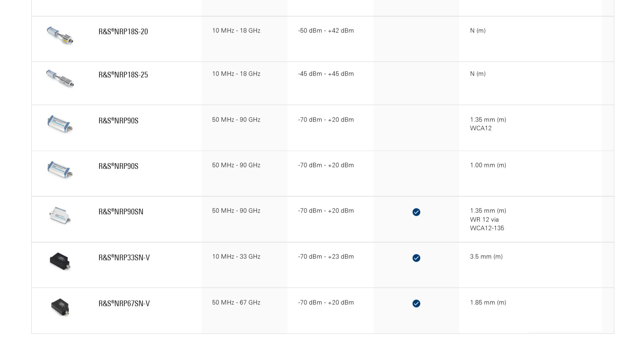
Task: Click image of NRP90S with WCA12 connector
Action: coord(60,124)
